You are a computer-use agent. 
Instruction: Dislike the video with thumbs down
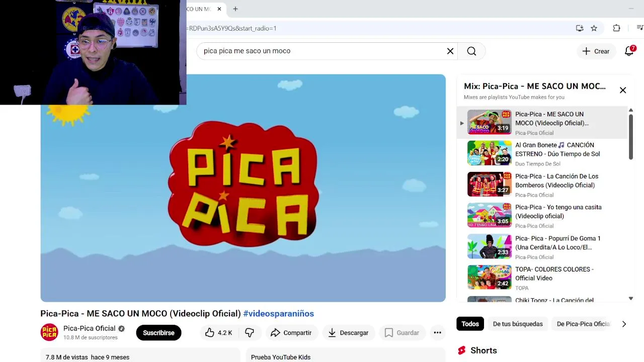[249, 332]
